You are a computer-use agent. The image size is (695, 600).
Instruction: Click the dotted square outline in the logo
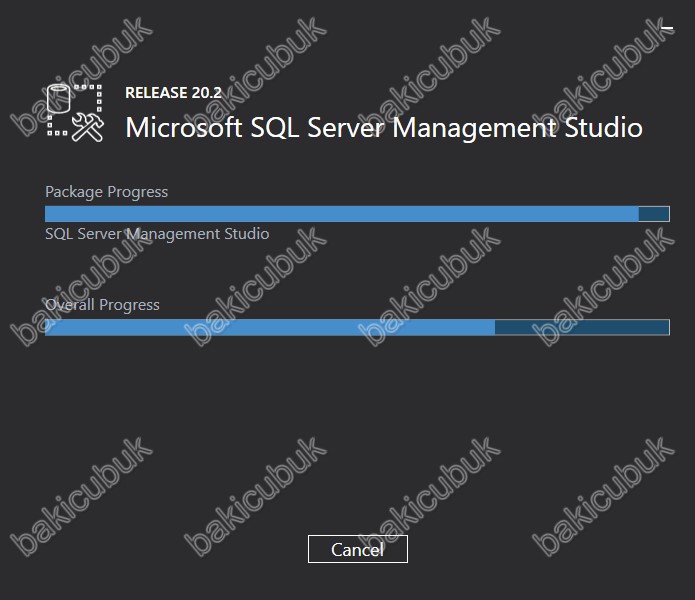click(x=75, y=110)
